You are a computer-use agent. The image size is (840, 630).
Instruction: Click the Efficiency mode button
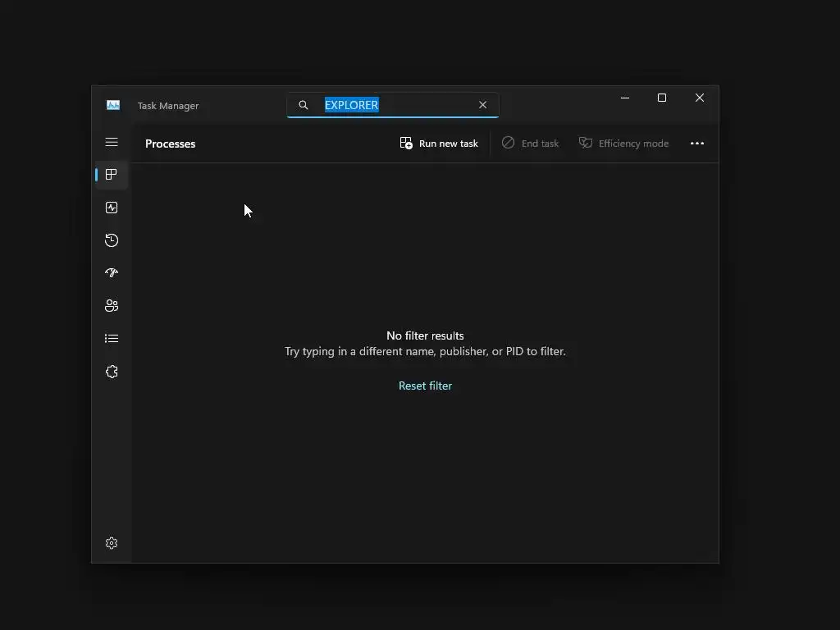tap(623, 144)
